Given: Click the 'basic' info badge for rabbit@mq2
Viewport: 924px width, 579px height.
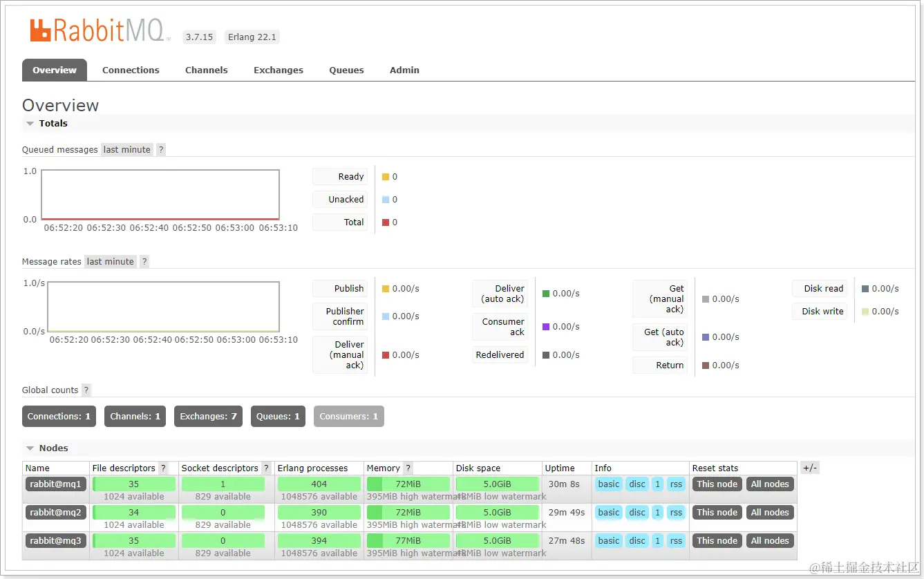Looking at the screenshot, I should click(609, 512).
